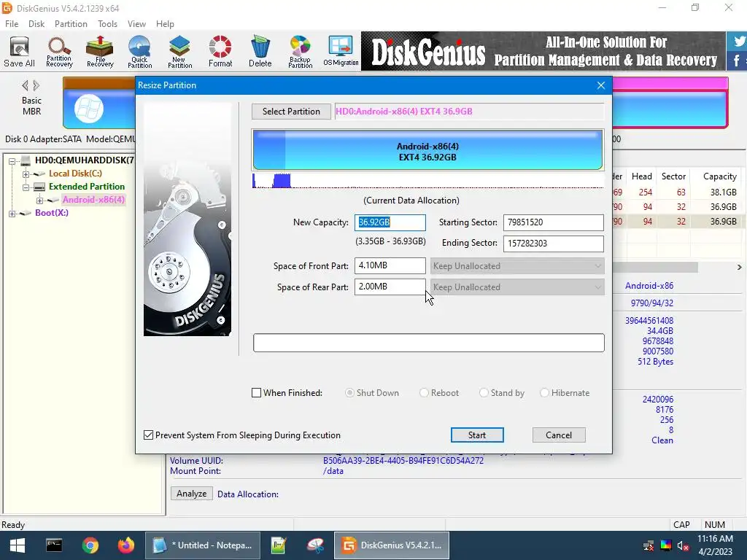Click the Ending Sector input field
Viewport: 747px width, 560px height.
[553, 244]
